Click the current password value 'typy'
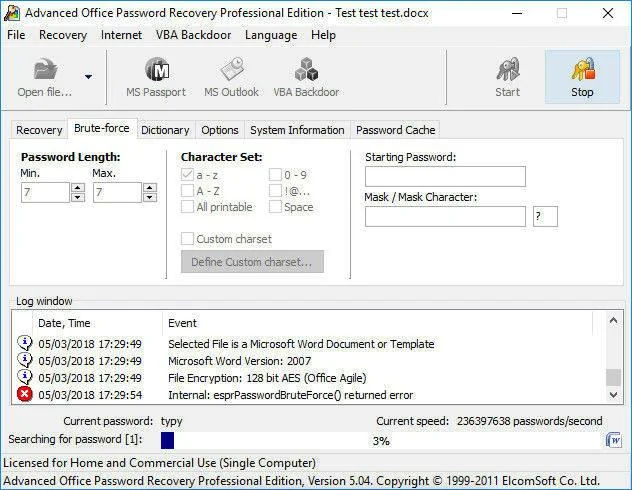632x490 pixels. 172,421
